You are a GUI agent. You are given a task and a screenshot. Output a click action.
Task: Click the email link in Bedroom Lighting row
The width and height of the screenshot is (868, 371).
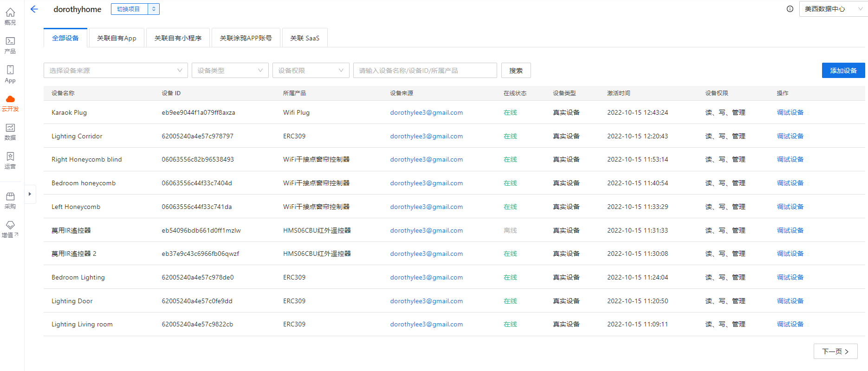426,277
